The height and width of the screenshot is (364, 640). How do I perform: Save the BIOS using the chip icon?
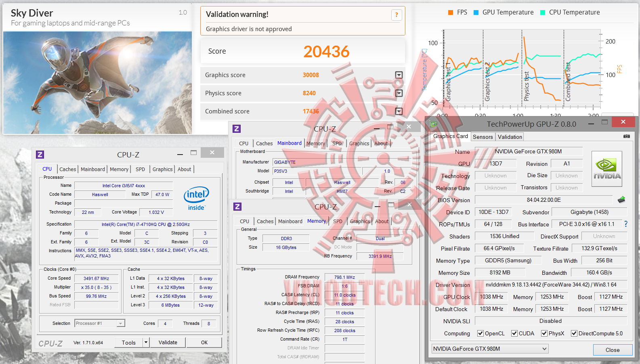coord(621,199)
